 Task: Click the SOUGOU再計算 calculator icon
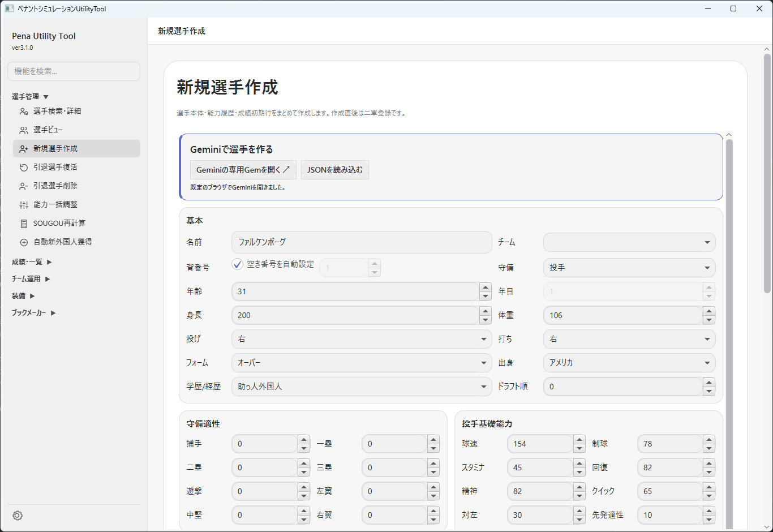24,224
